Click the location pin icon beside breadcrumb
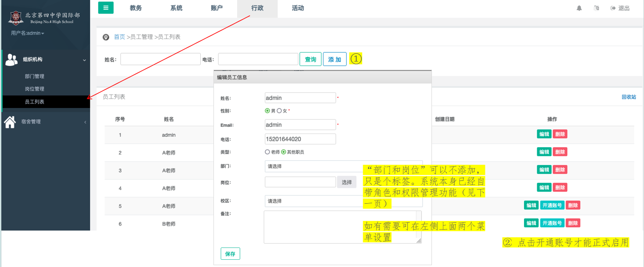Viewport: 644px width, 267px height. point(106,37)
